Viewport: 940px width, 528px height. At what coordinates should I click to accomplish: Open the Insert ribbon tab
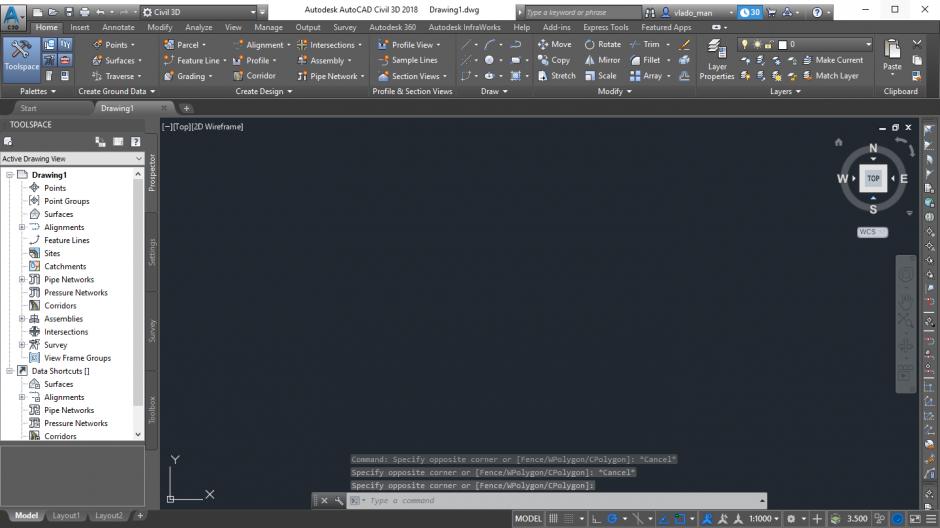tap(79, 28)
